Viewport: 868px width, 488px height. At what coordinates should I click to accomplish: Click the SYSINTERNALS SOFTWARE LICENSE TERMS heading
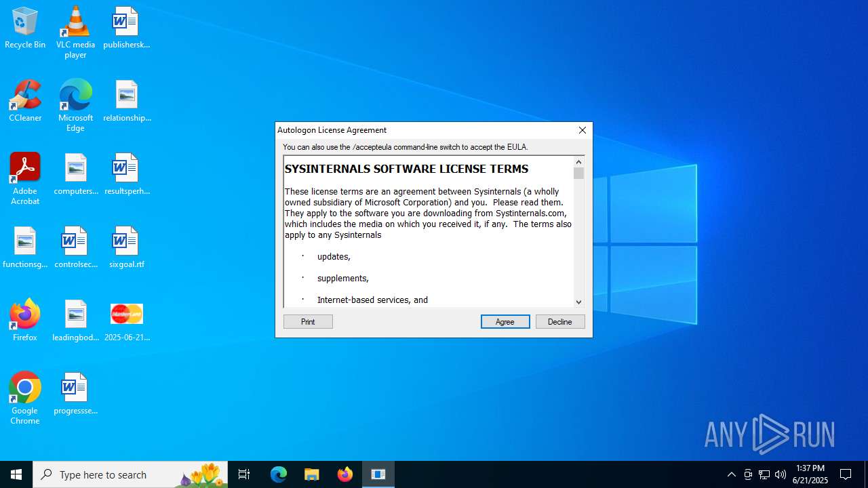tap(406, 169)
